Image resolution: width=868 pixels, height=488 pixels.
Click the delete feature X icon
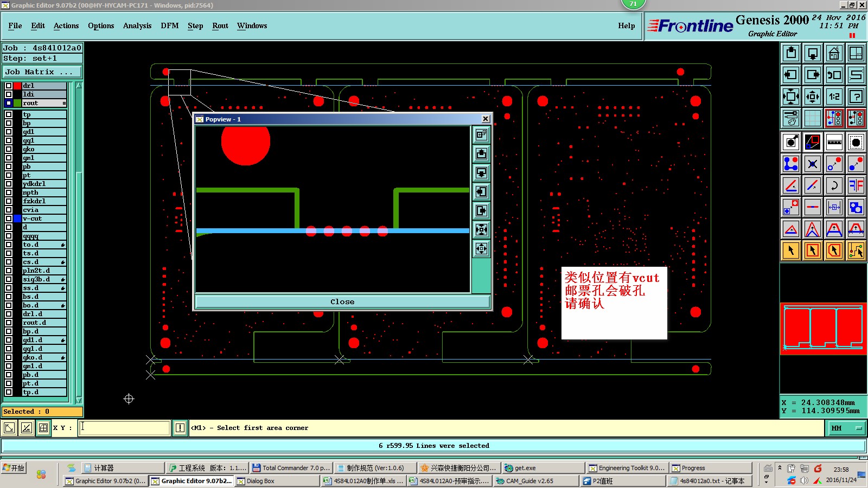coord(813,164)
